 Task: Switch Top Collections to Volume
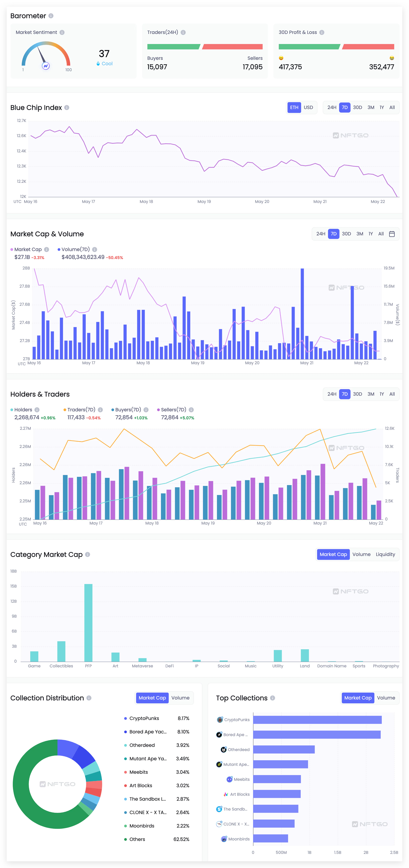pyautogui.click(x=386, y=698)
